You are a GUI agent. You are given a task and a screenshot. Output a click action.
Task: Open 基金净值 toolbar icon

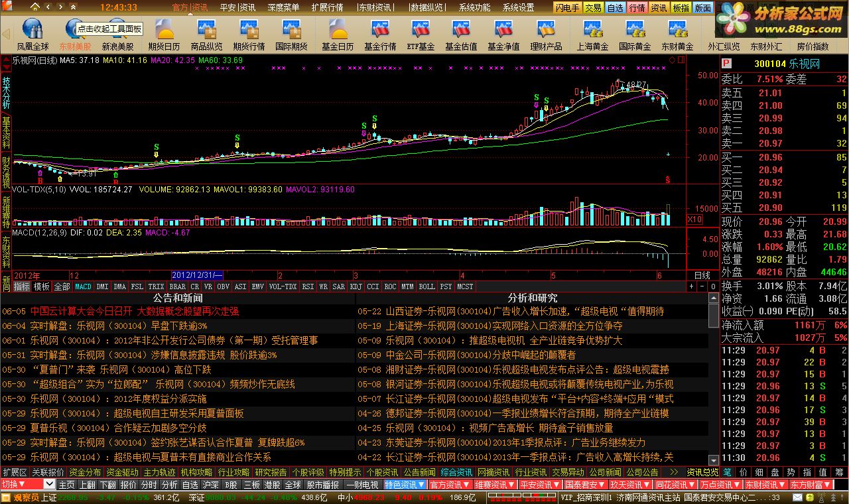pos(503,35)
